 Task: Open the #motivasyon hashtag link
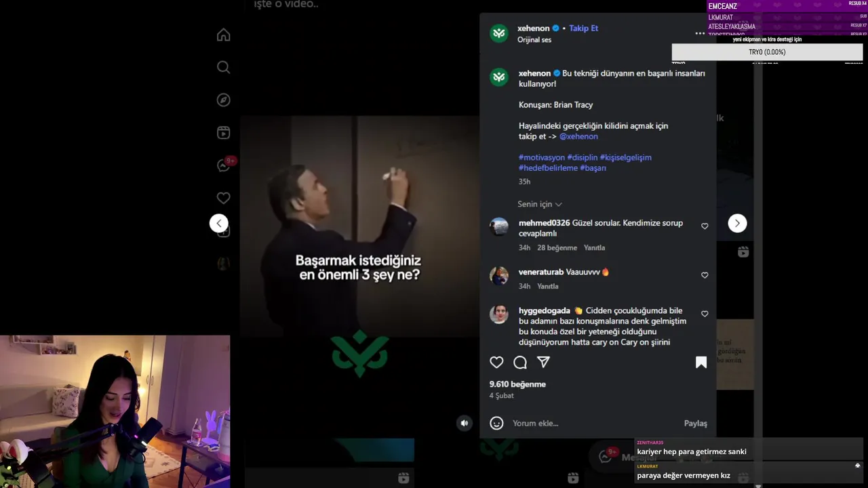pyautogui.click(x=542, y=157)
